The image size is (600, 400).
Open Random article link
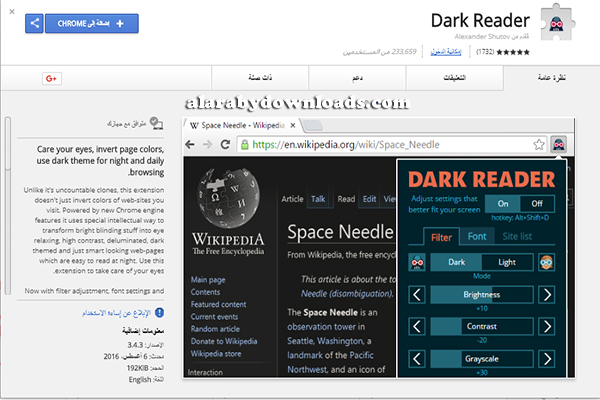pos(215,329)
